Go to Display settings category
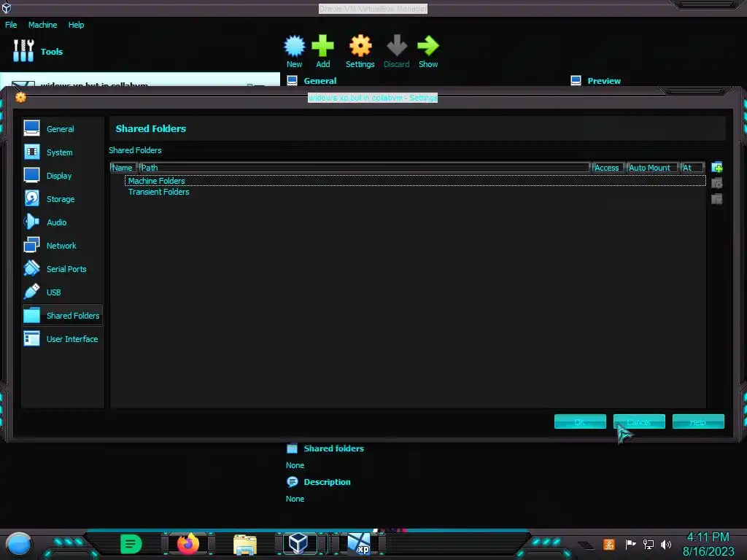 pos(62,175)
